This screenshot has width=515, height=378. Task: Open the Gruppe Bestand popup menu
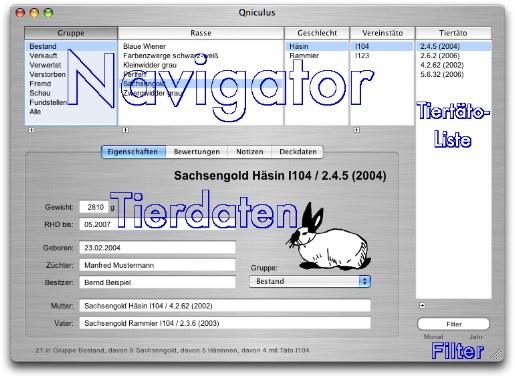point(310,281)
